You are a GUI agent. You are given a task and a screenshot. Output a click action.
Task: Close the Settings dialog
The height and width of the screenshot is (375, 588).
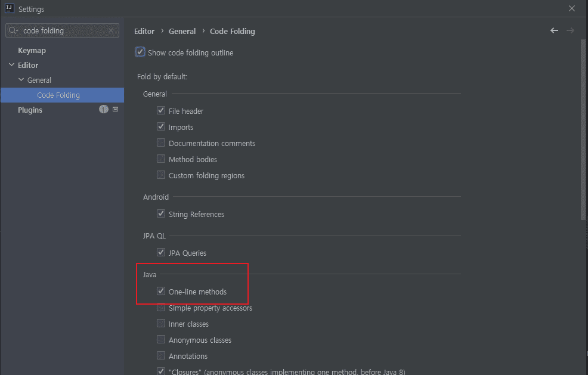(572, 9)
